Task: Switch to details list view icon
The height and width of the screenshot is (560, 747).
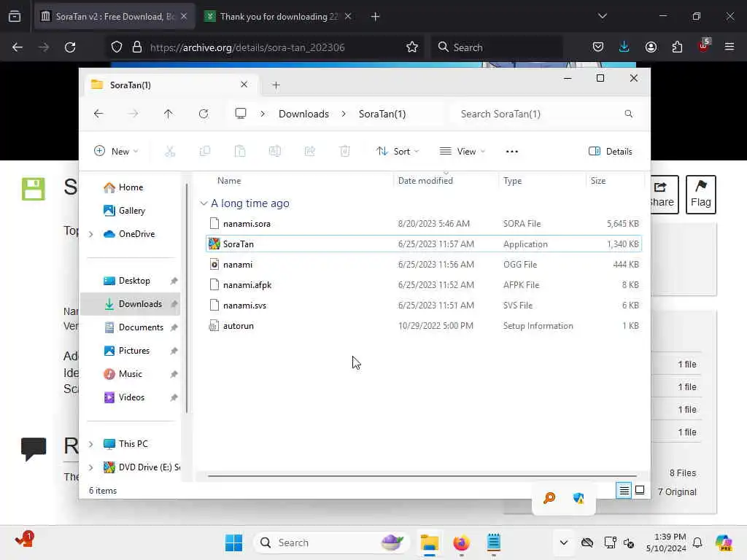Action: tap(624, 491)
